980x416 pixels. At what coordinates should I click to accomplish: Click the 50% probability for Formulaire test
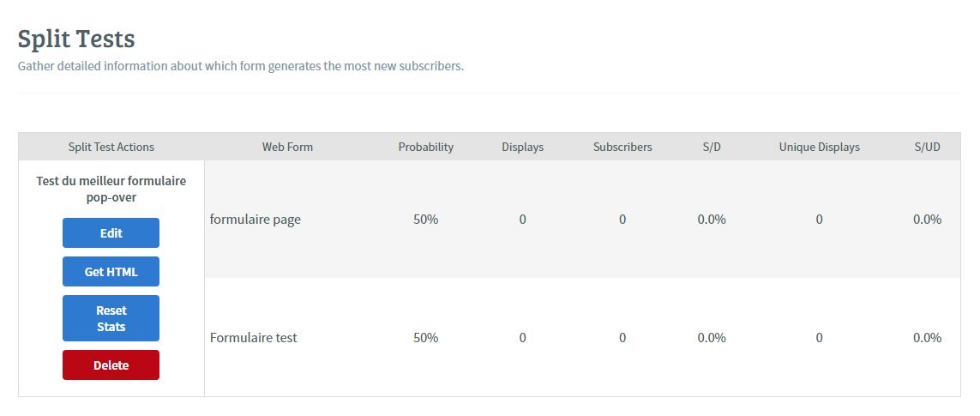(x=425, y=337)
